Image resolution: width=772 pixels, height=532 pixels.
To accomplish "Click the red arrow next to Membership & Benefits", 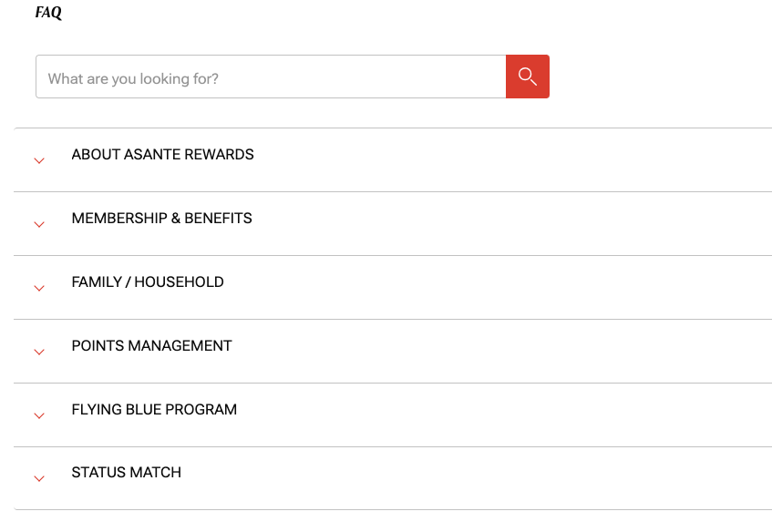I will click(39, 224).
